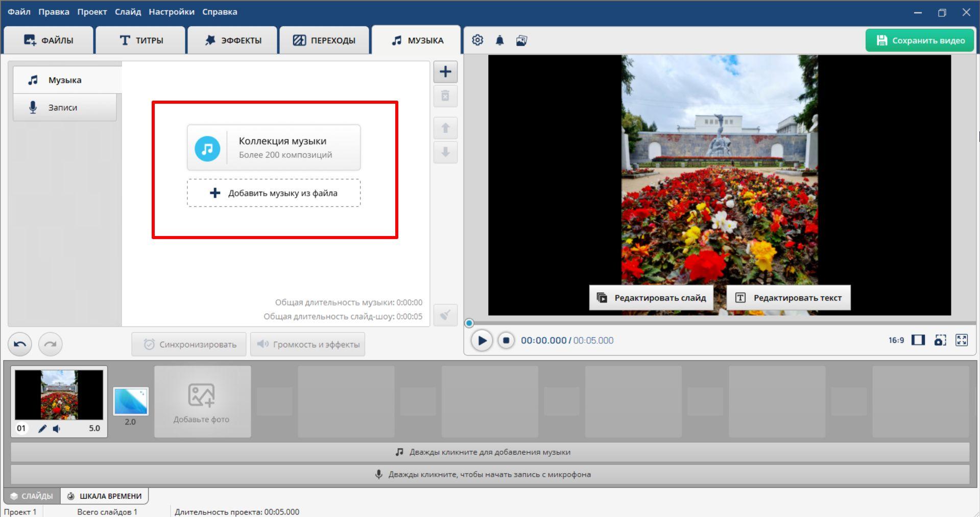The height and width of the screenshot is (517, 980).
Task: Click the microphone recording track bar
Action: pyautogui.click(x=490, y=475)
